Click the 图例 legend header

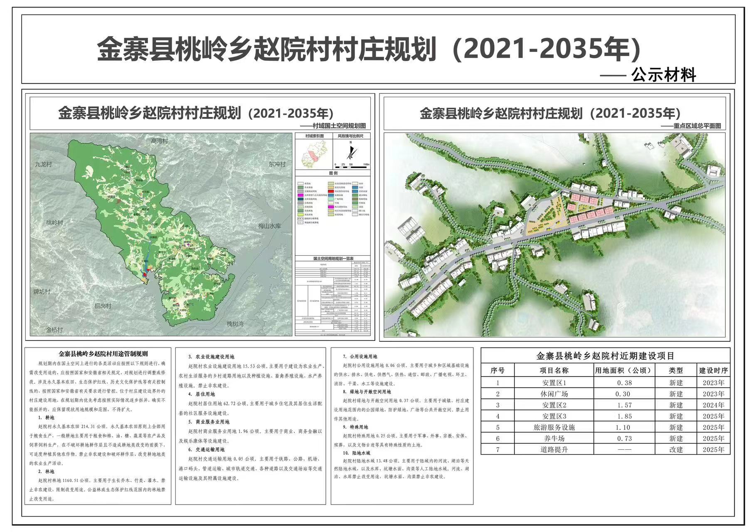[x=333, y=173]
